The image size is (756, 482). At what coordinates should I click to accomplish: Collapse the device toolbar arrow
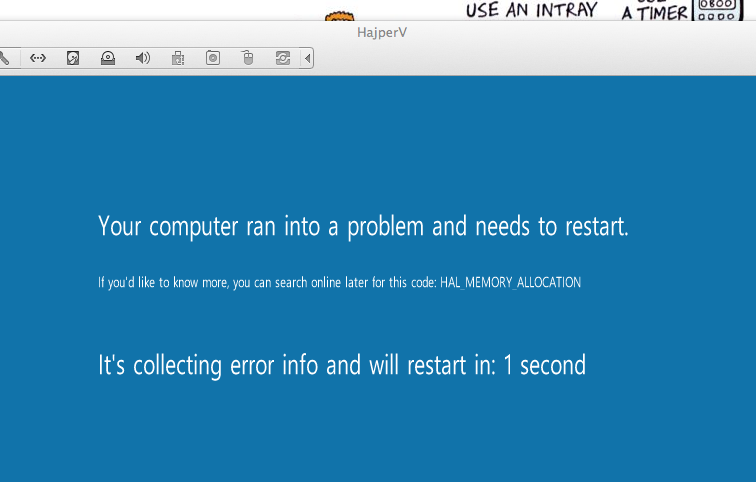point(307,58)
